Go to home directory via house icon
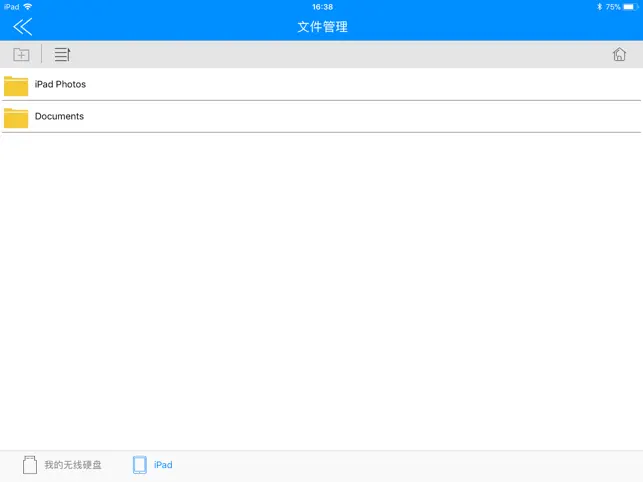Image resolution: width=643 pixels, height=482 pixels. click(619, 54)
